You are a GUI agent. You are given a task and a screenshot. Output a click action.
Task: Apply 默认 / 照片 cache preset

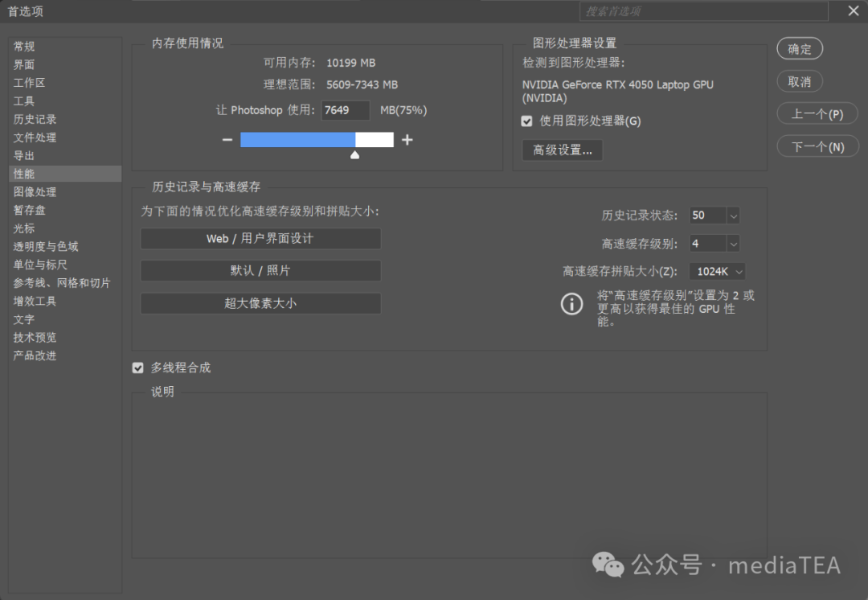click(260, 271)
